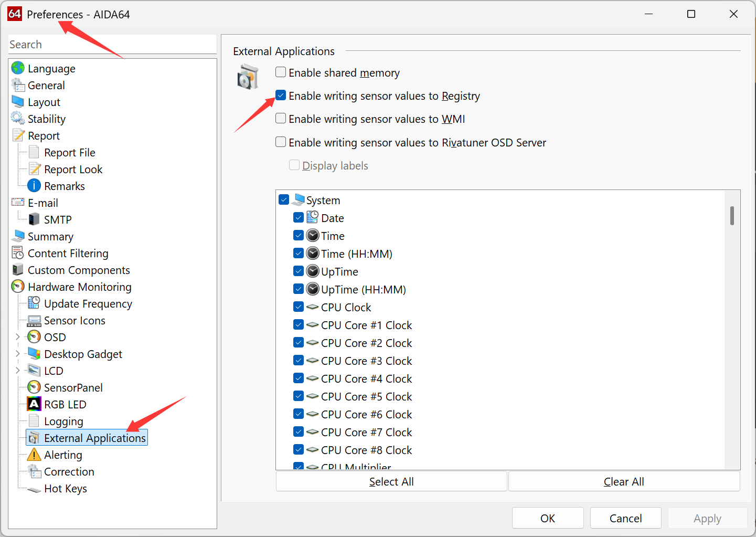Click the Sensor Icons tray icon
756x537 pixels.
click(34, 320)
